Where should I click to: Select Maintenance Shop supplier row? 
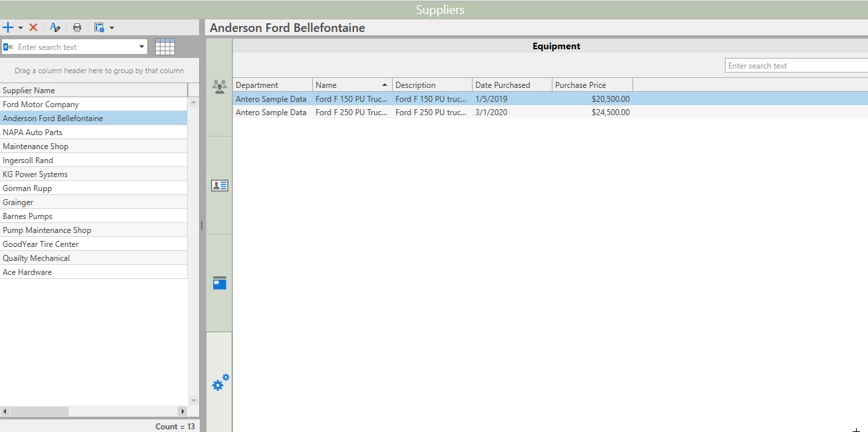(x=94, y=146)
